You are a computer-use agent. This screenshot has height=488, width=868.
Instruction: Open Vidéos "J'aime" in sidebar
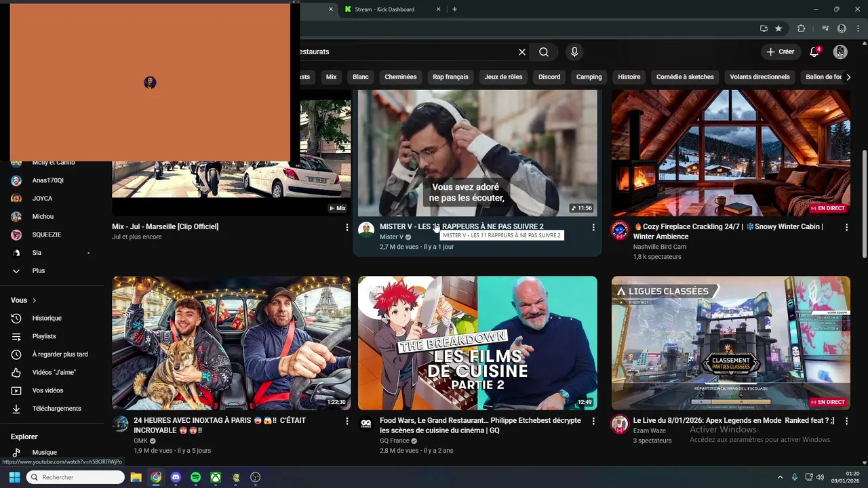[x=53, y=372]
